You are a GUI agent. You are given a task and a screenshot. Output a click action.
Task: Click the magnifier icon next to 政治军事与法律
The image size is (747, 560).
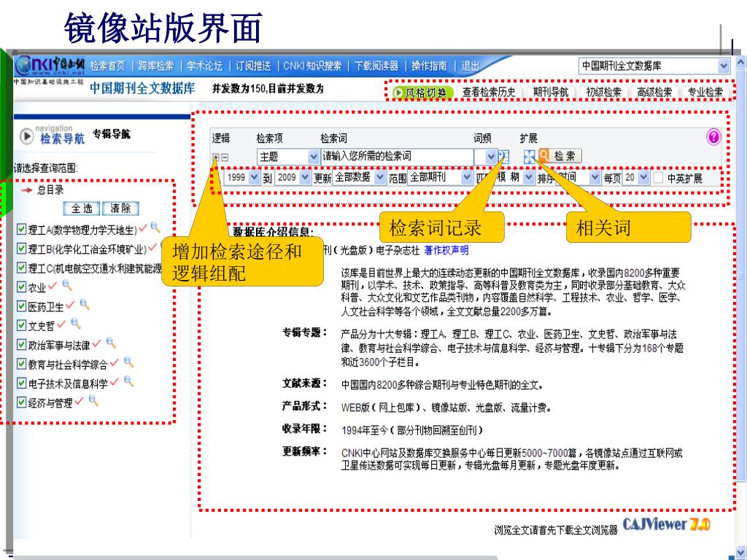[111, 343]
